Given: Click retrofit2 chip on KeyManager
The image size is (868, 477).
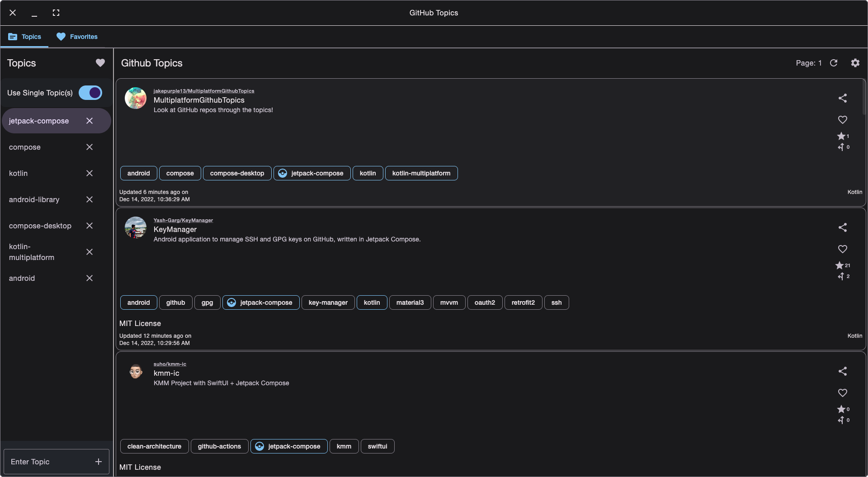Looking at the screenshot, I should [523, 302].
